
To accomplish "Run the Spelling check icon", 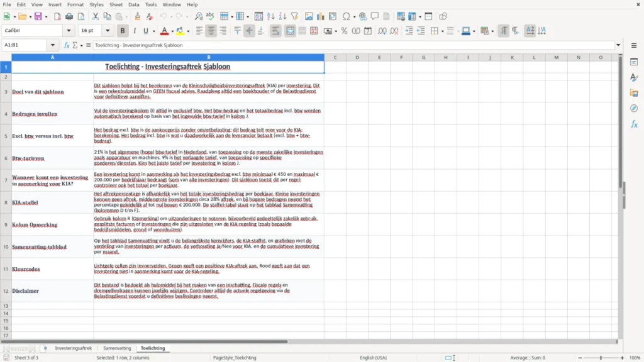I will pos(210,16).
